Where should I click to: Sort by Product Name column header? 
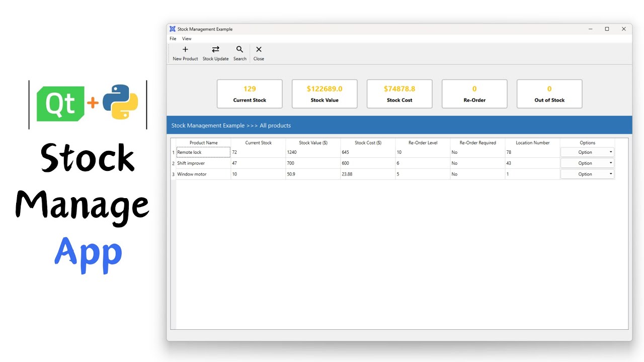204,143
